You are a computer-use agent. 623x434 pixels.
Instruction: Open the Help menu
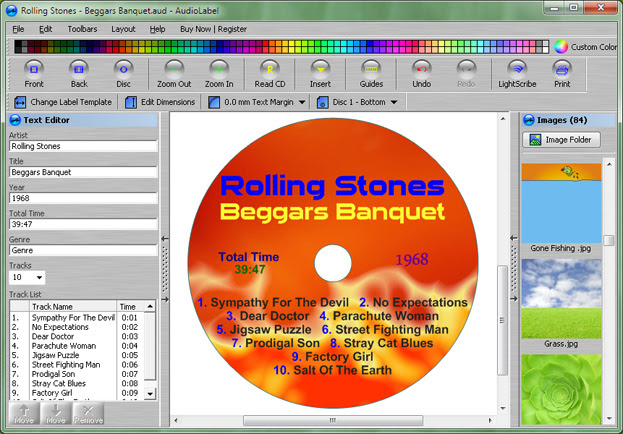[157, 29]
